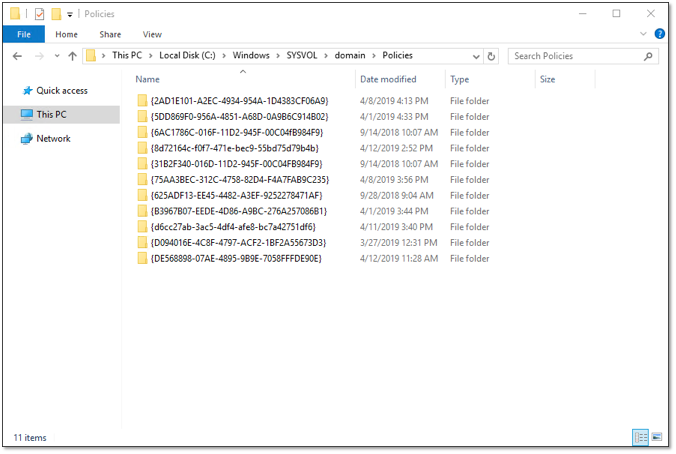Click the New folder icon in title bar
Image resolution: width=676 pixels, height=454 pixels.
tap(56, 14)
